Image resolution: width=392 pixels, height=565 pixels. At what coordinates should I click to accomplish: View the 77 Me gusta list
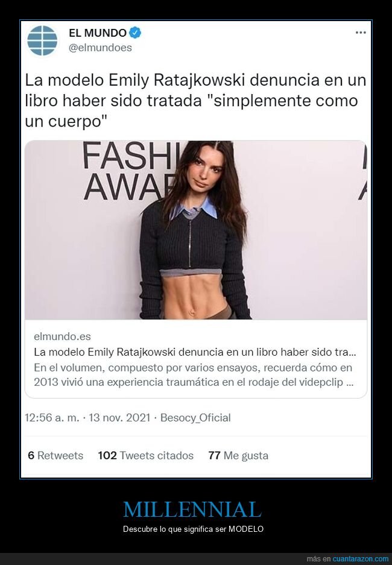pos(238,455)
